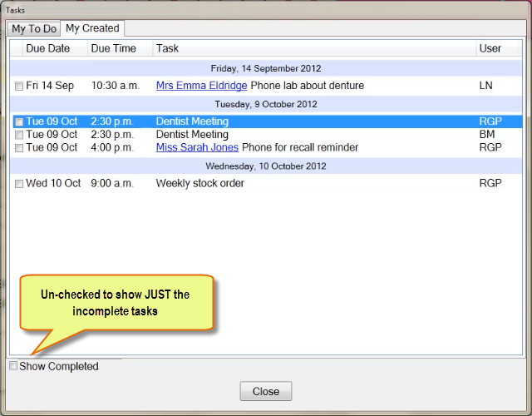Click the 4:00 p.m. due time cell

tap(112, 147)
